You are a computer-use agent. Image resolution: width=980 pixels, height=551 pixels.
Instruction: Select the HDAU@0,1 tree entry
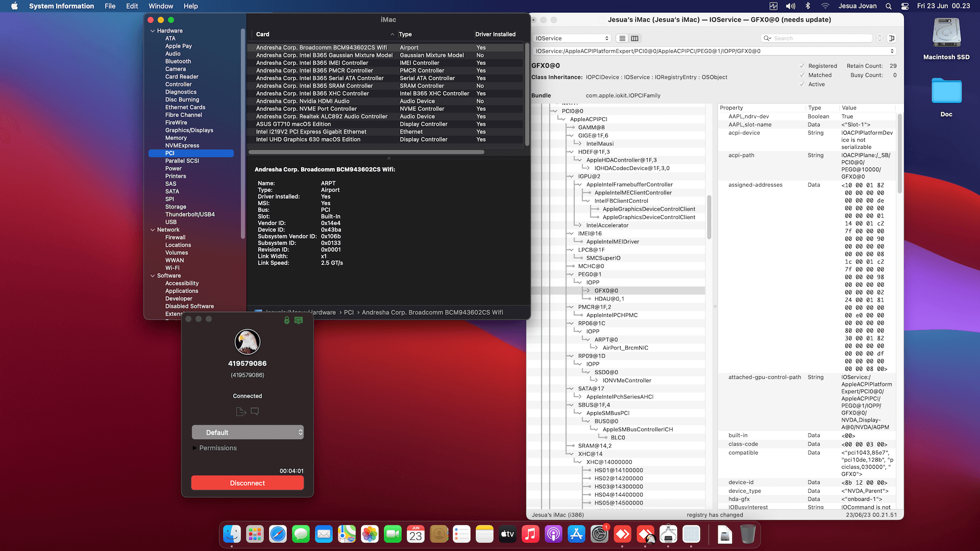(609, 299)
